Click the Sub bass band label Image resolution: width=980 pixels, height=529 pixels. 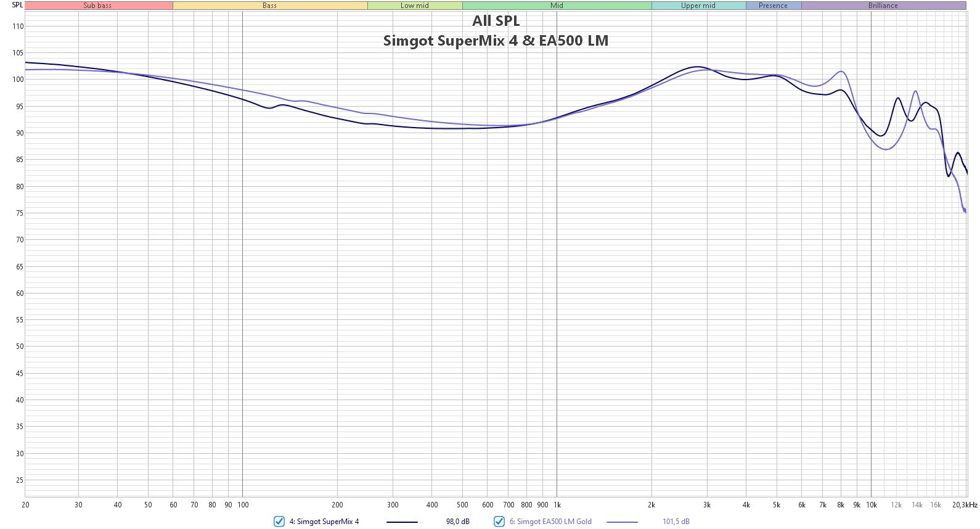click(x=98, y=6)
